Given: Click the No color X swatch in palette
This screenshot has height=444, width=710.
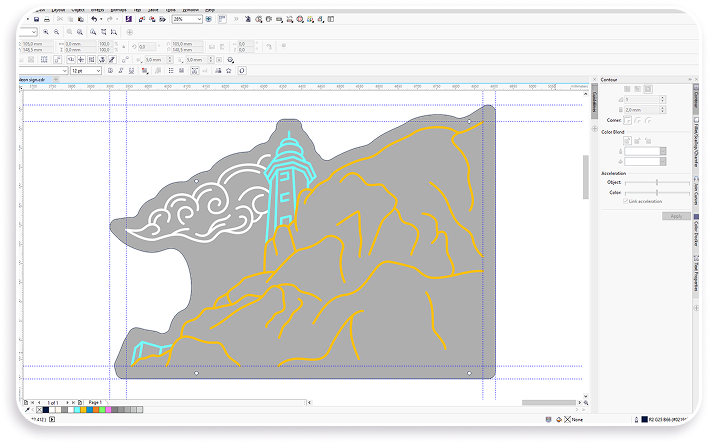Looking at the screenshot, I should (39, 410).
